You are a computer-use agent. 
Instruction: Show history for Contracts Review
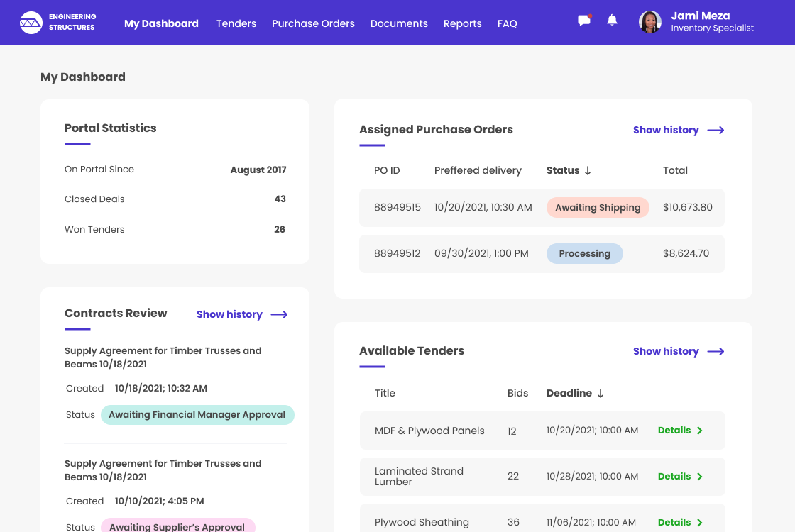[229, 314]
